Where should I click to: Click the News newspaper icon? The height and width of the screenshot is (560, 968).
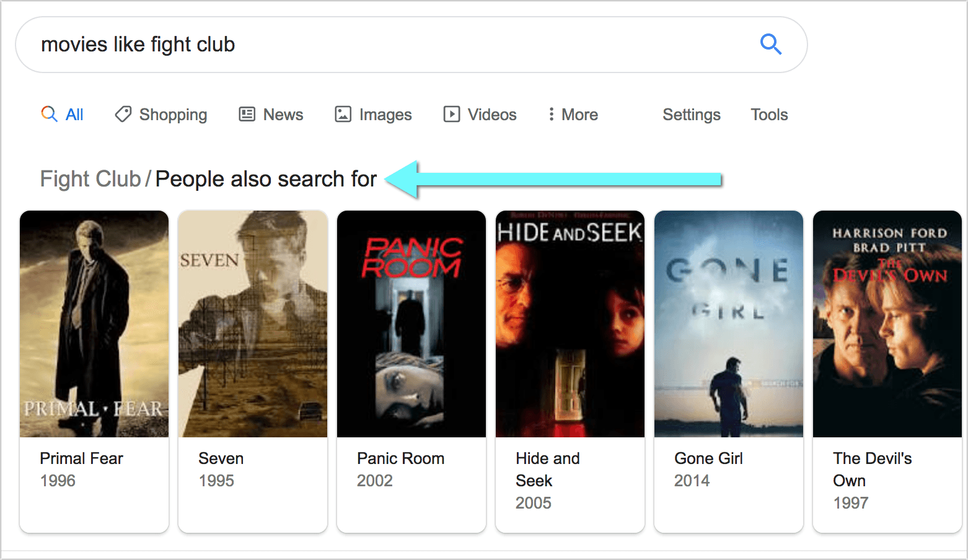point(247,114)
